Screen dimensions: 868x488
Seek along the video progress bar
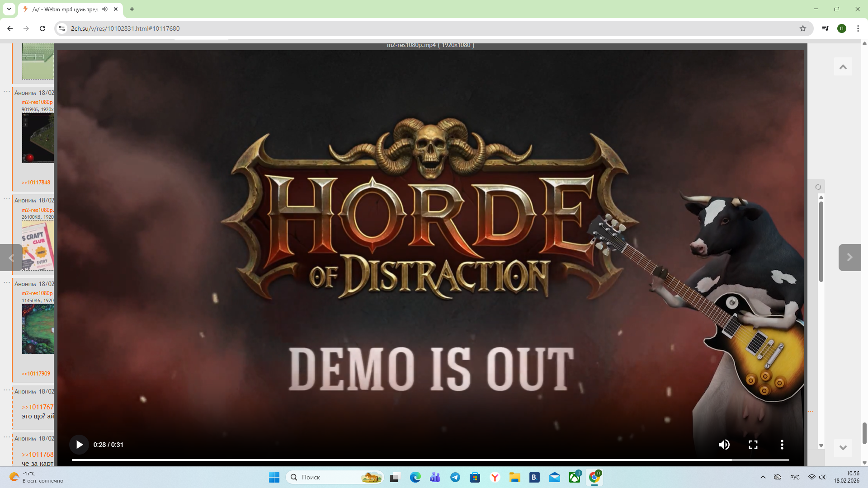(x=429, y=460)
